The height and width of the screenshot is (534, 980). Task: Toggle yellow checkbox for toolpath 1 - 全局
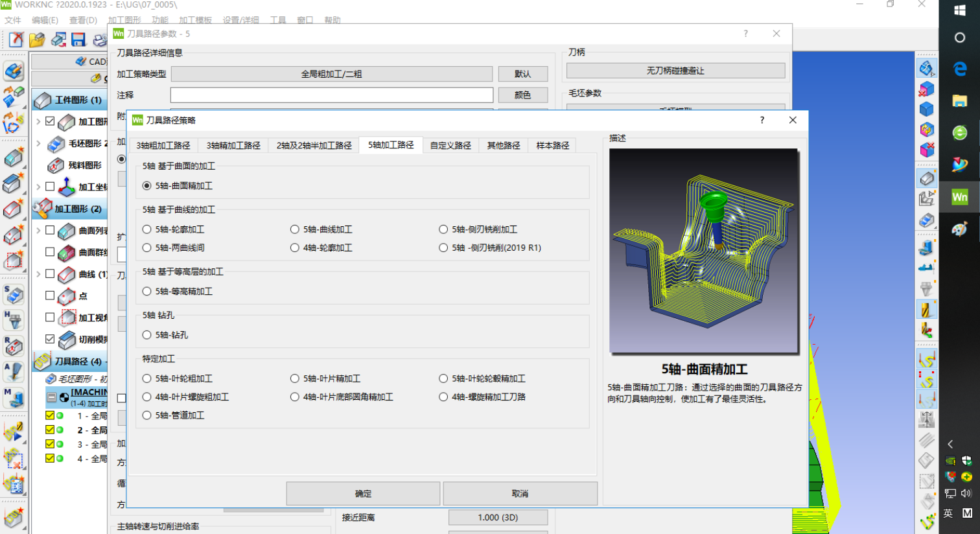[50, 415]
